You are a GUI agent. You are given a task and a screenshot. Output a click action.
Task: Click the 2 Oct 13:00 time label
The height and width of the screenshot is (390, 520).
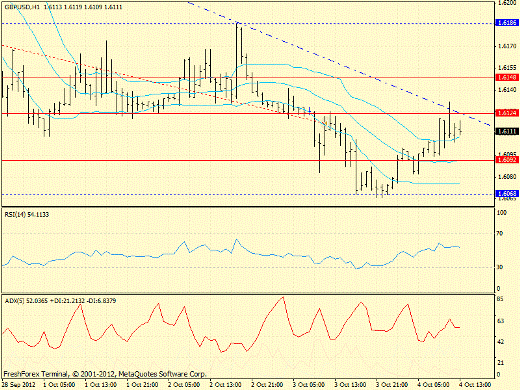(x=226, y=384)
